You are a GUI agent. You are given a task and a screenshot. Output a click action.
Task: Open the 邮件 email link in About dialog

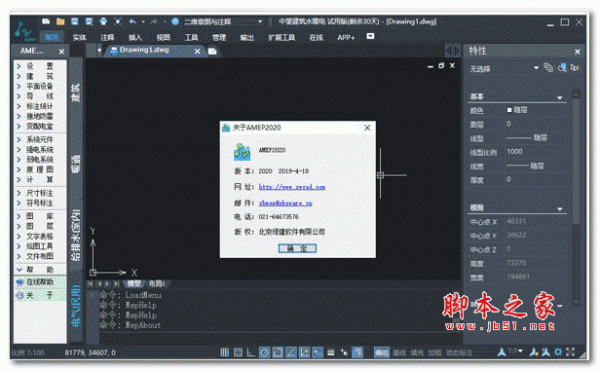(285, 203)
